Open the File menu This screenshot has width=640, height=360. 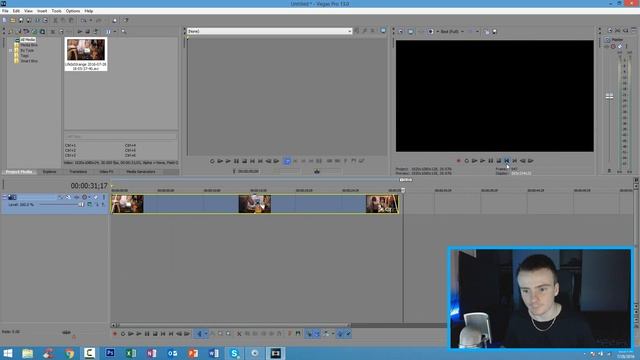(5, 11)
